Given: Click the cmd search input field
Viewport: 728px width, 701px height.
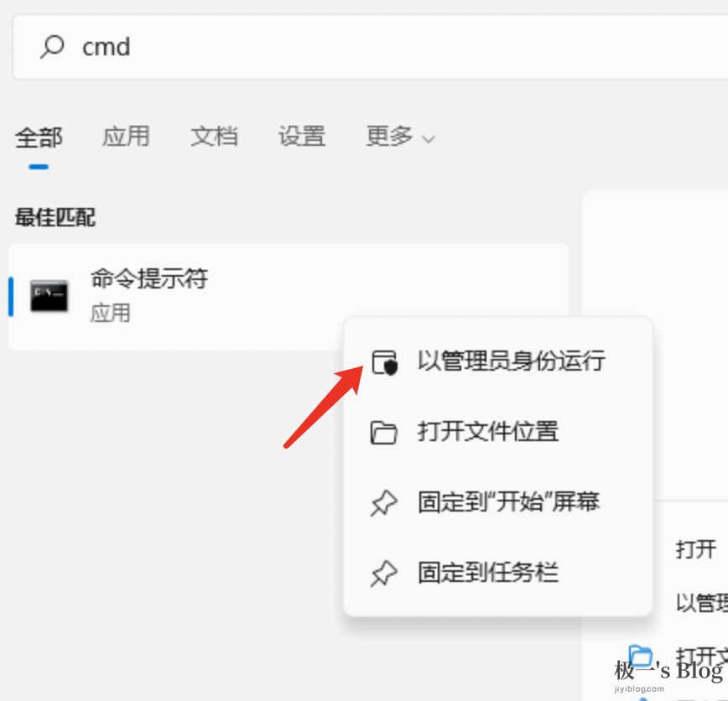Looking at the screenshot, I should (371, 47).
